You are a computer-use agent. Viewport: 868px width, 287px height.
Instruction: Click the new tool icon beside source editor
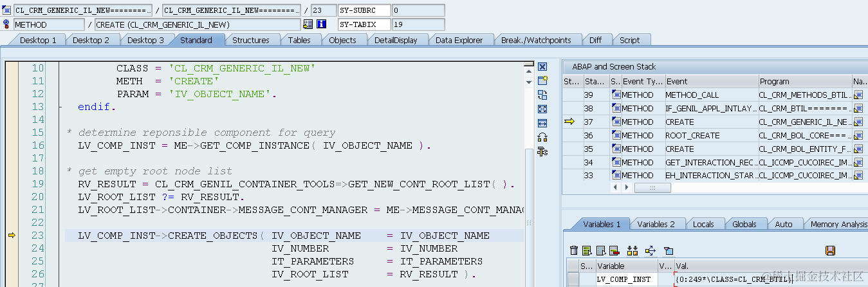[x=542, y=80]
